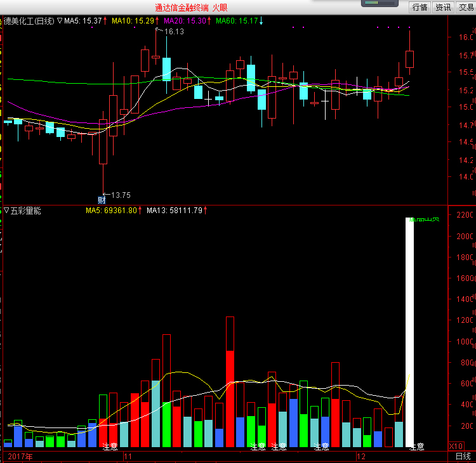
Task: Click the green MA60: 15.17 label
Action: pos(237,21)
